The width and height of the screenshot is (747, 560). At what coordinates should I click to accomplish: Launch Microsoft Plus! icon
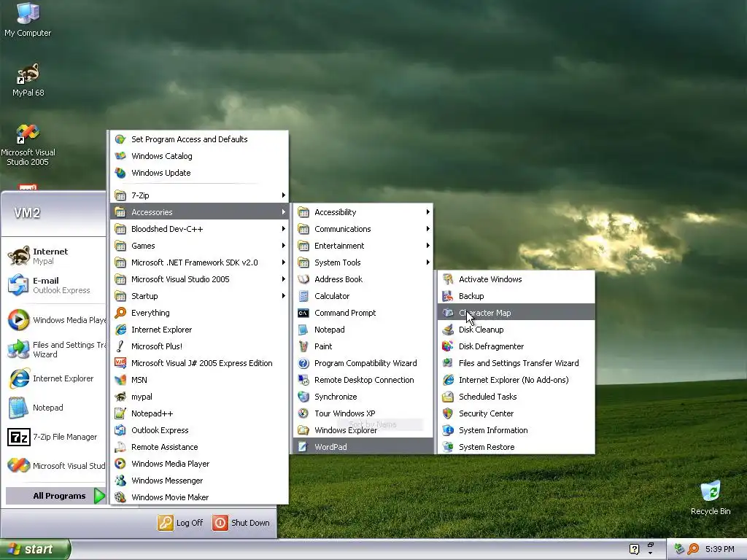pos(120,346)
